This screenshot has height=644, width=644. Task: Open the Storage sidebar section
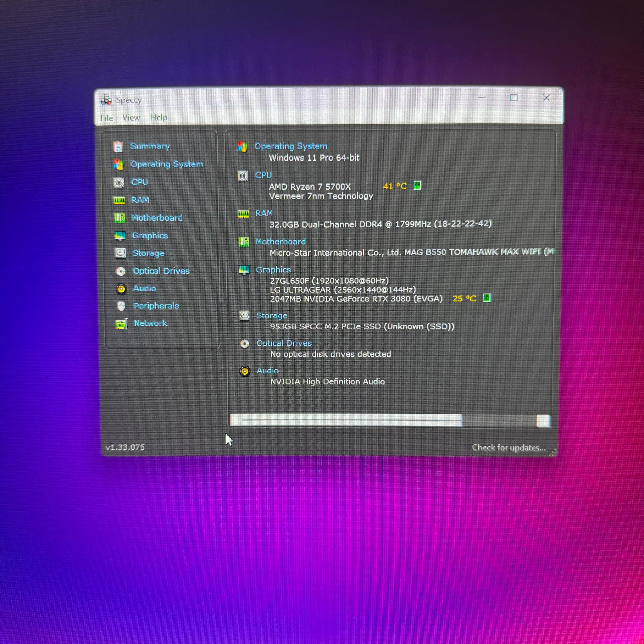[x=148, y=253]
